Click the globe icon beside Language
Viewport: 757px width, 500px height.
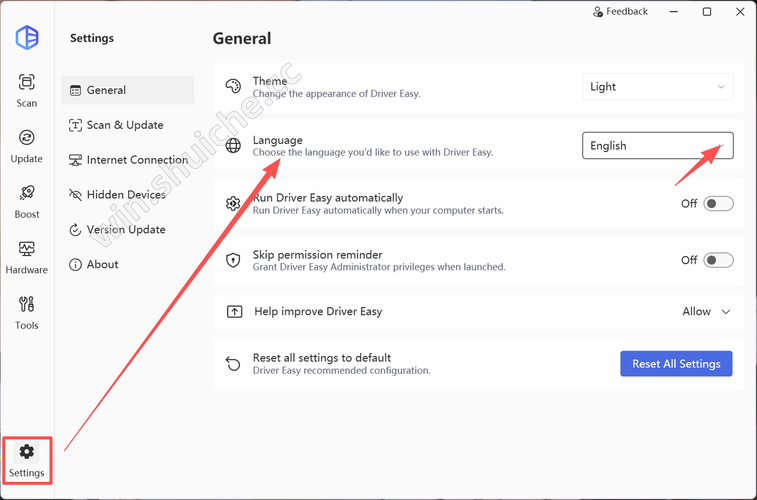pos(233,146)
